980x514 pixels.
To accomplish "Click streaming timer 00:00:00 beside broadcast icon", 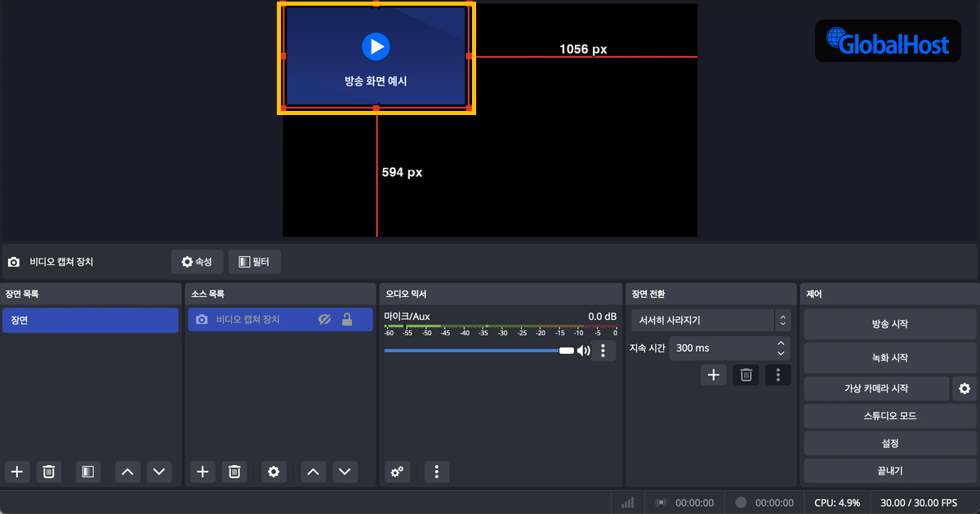I will pos(694,503).
